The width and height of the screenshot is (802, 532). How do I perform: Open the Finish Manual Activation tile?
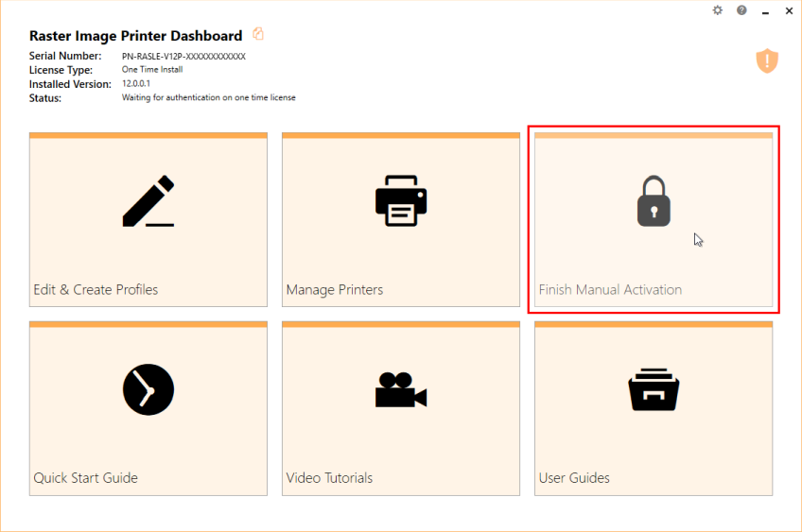(654, 220)
